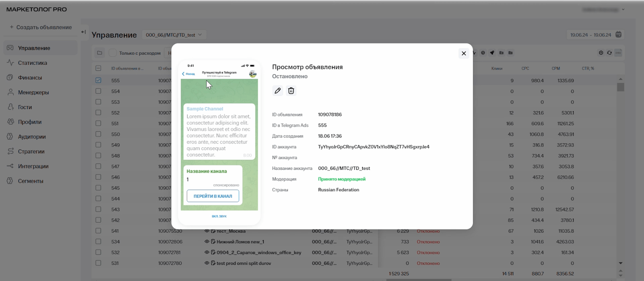Check the checkbox for row 554
This screenshot has height=281, width=644.
[98, 91]
